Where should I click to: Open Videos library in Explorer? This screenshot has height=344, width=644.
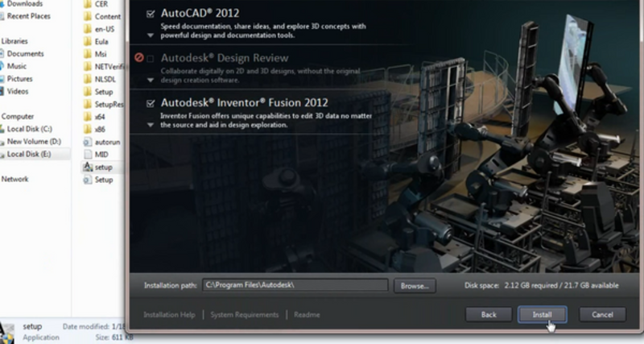[18, 91]
